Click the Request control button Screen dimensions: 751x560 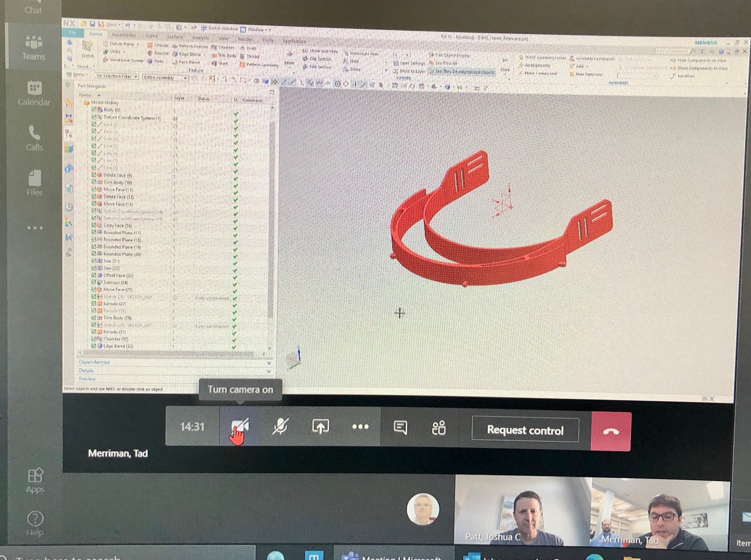tap(525, 430)
